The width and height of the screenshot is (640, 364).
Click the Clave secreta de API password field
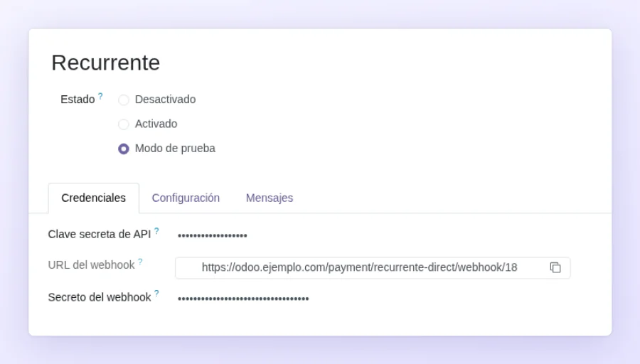[x=212, y=235]
